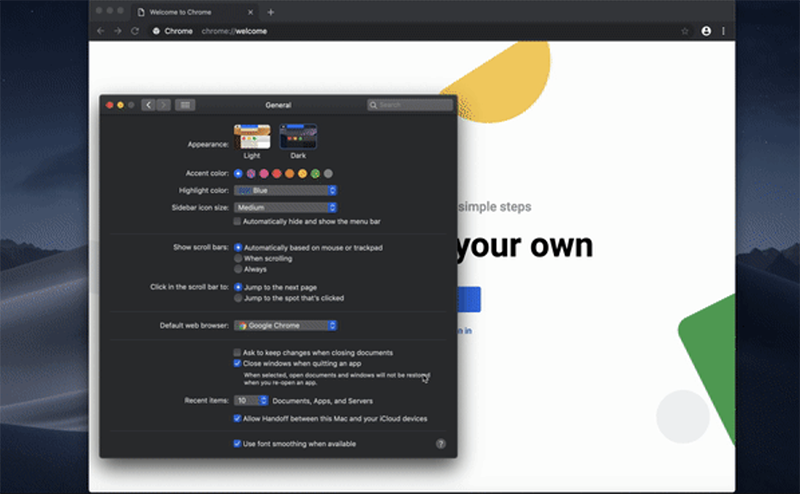Screen dimensions: 800x494
Task: Open the Recent items count dropdown
Action: click(251, 401)
